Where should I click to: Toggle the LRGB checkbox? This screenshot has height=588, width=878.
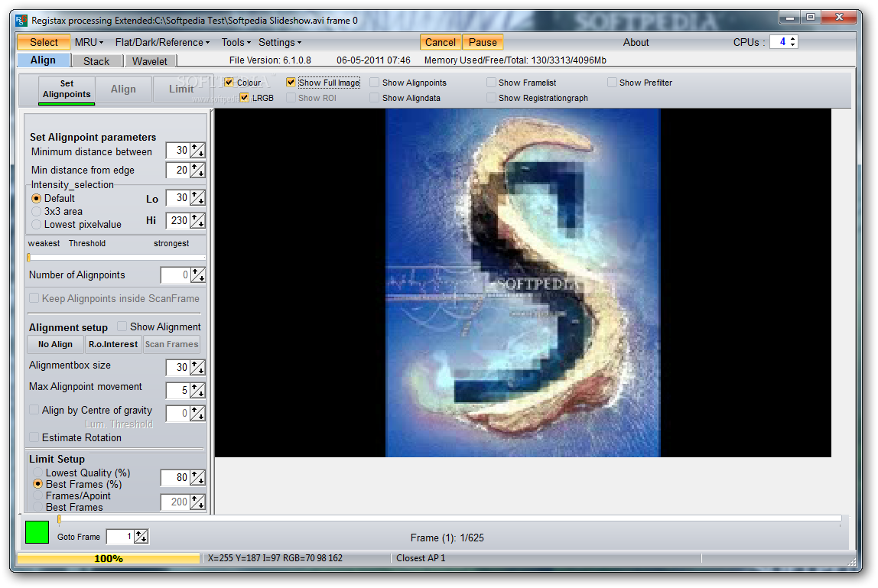244,97
